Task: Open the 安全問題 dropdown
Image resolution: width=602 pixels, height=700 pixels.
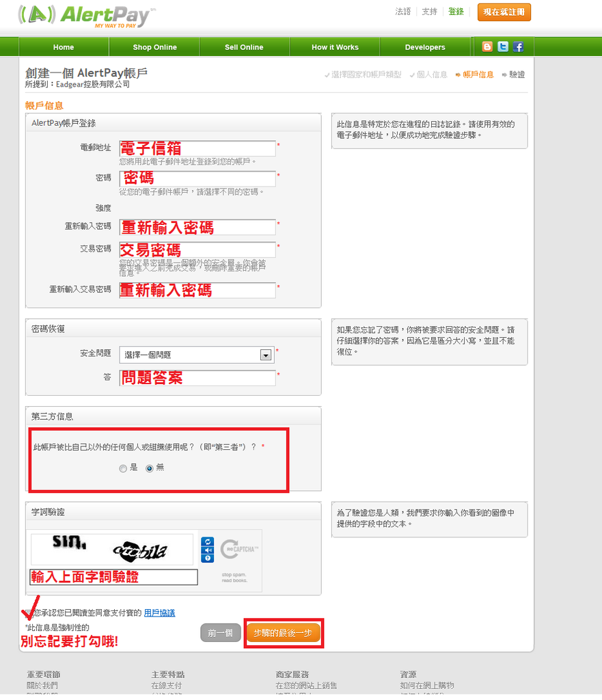Action: [x=197, y=355]
